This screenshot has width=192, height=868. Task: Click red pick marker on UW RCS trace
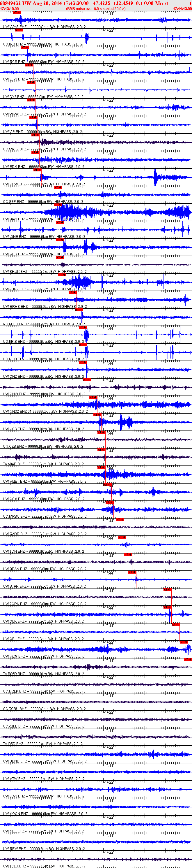tap(24, 48)
